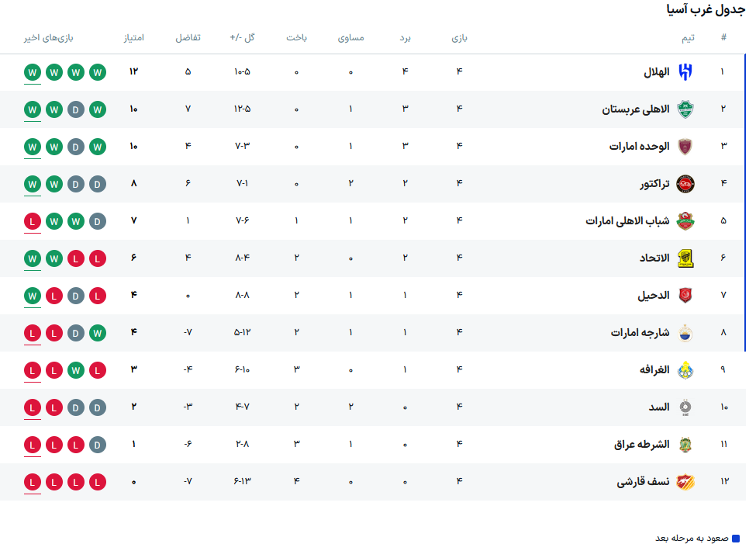
Task: Click the Shabab Al-Ahli club crest
Action: 685,221
